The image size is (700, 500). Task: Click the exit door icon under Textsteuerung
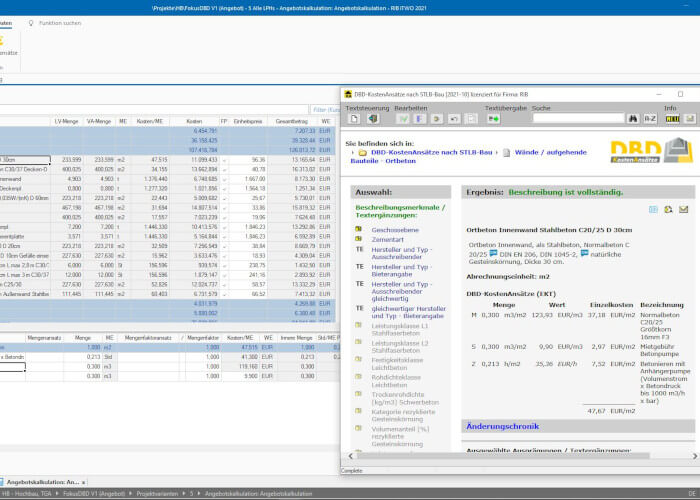373,119
